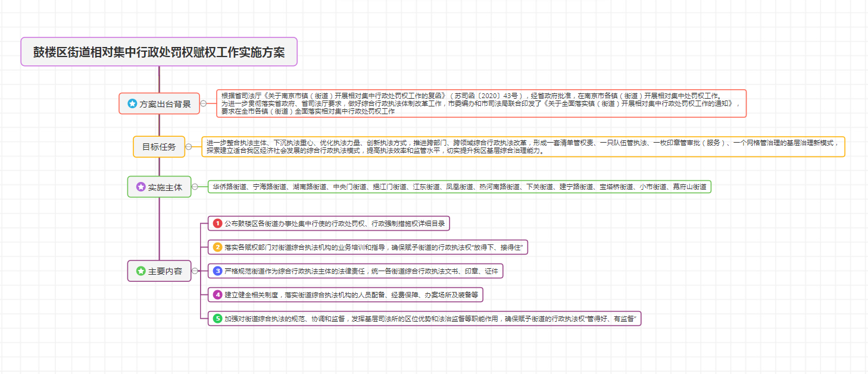This screenshot has height=374, width=868.
Task: Select the root topic 鼓楼区街道相对集中行政处罚权赋权工作实施方案
Action: coord(159,52)
